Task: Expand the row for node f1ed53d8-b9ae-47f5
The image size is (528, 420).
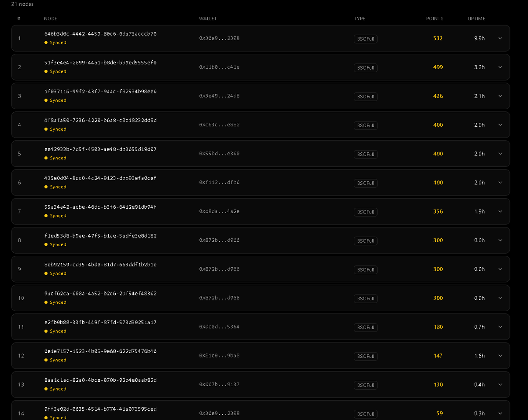Action: 500,240
